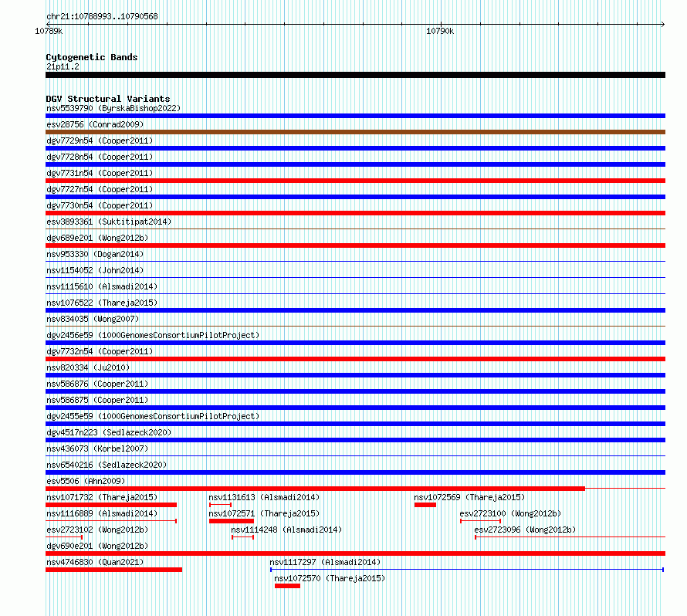The image size is (687, 616).
Task: Click the red bar under nsv4746830
Action: (x=114, y=570)
